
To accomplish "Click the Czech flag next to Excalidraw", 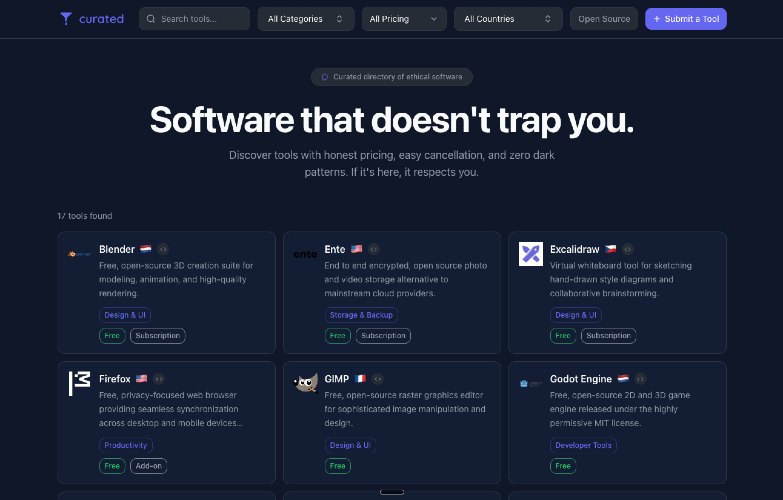I will [x=611, y=249].
